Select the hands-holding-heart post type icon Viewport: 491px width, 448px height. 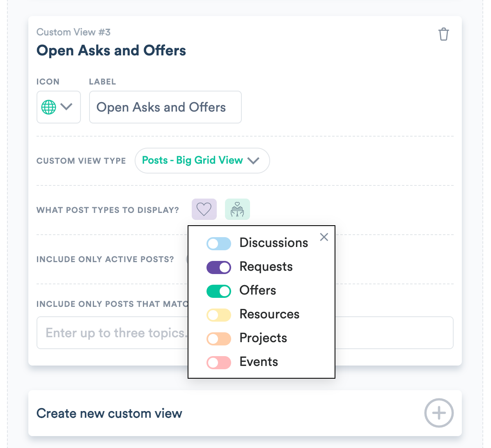point(237,209)
